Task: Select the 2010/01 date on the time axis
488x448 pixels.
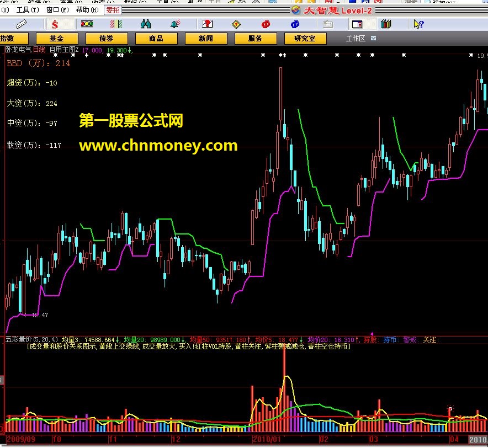Action: [267, 439]
